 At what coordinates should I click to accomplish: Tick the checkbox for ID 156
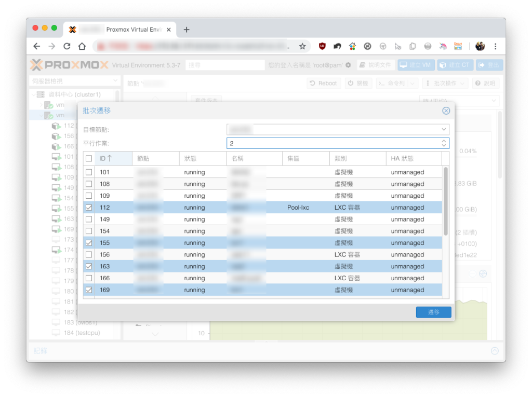[x=89, y=255]
